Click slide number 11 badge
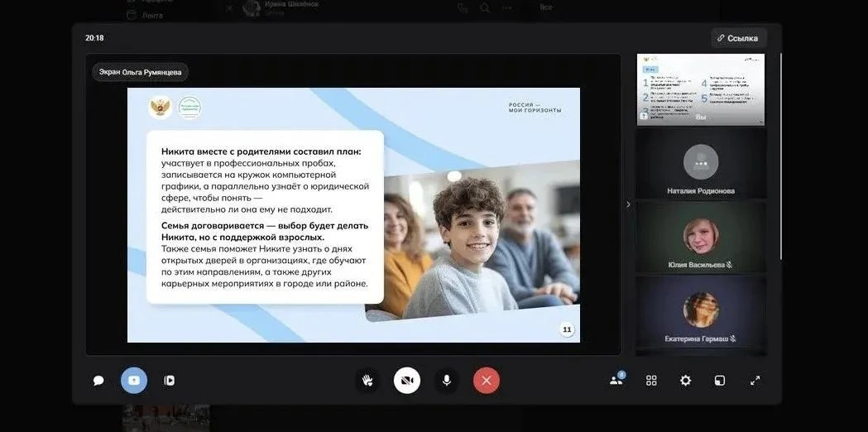The image size is (868, 432). click(567, 330)
